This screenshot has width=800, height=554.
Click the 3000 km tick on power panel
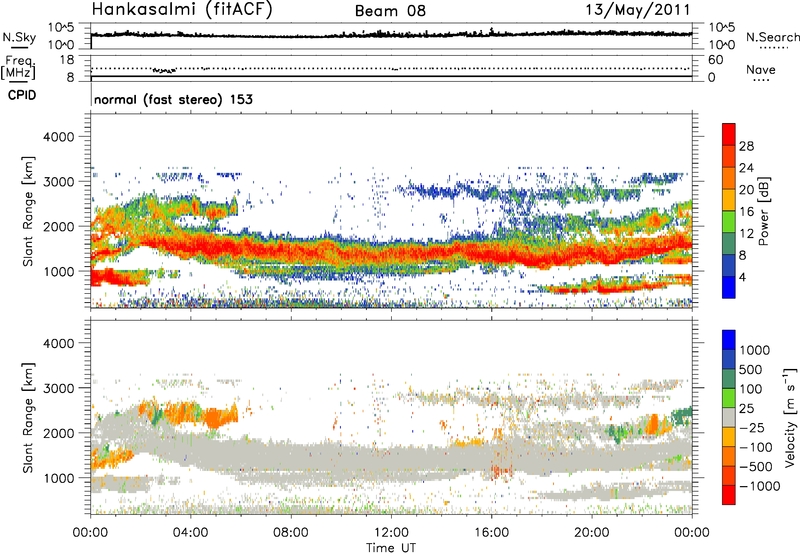[x=59, y=182]
